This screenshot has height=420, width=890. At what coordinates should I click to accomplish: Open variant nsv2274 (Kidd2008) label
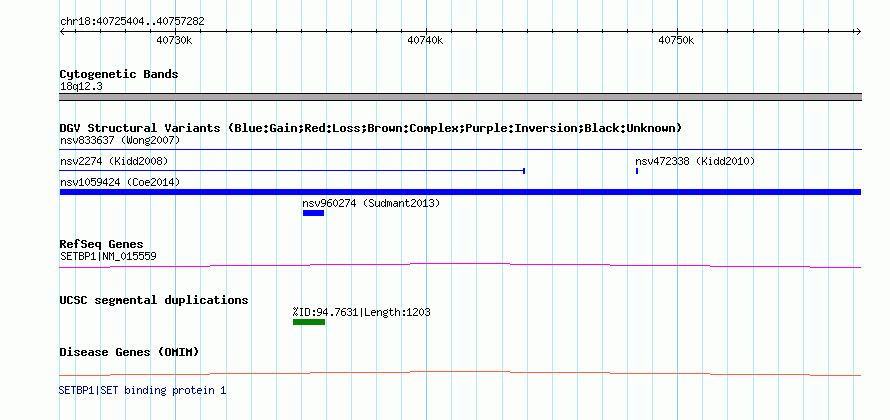114,161
